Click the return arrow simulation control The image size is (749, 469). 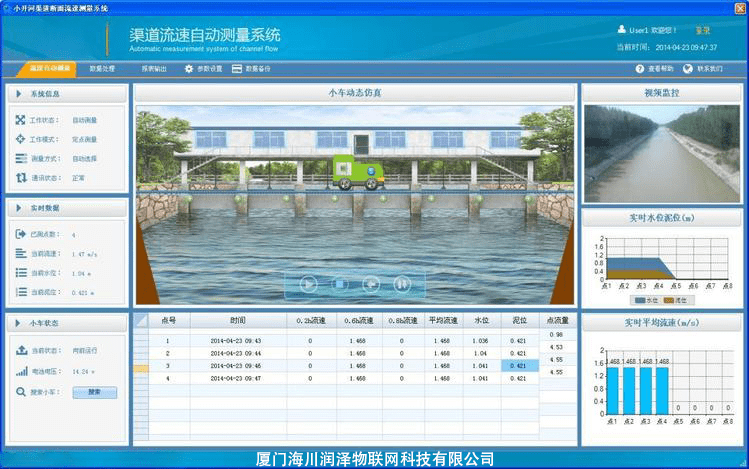pos(371,284)
